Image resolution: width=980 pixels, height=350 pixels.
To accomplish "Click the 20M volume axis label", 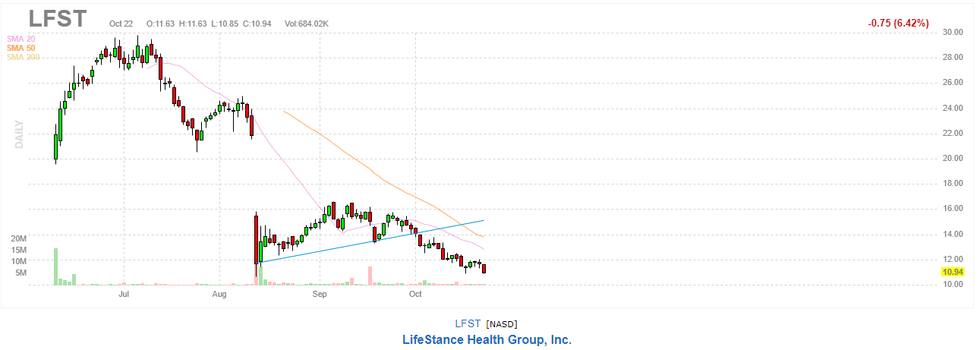I will pos(19,238).
